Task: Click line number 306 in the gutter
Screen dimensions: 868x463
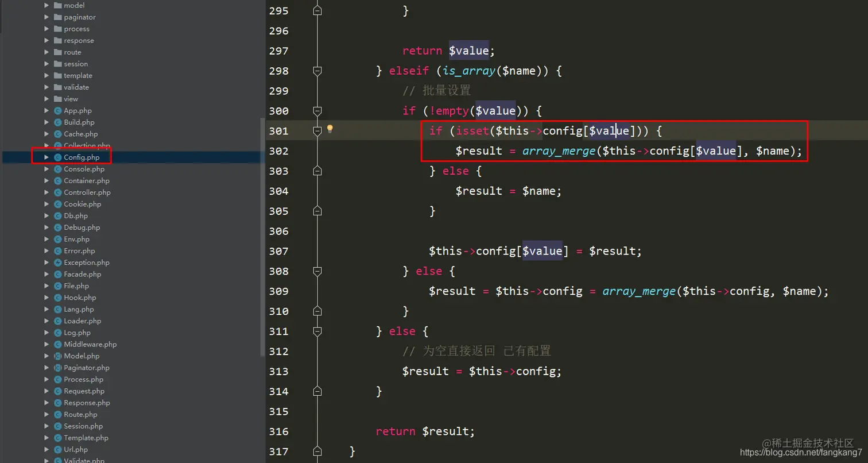Action: [278, 231]
